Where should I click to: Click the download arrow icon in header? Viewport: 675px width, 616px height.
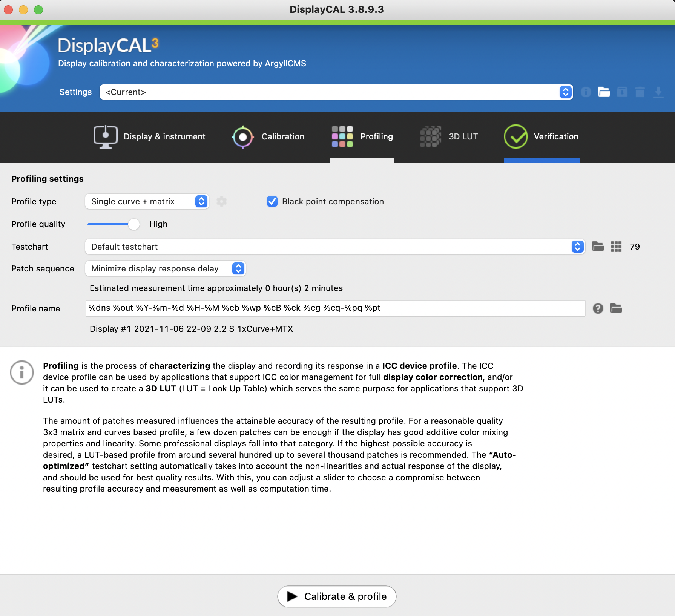[658, 92]
